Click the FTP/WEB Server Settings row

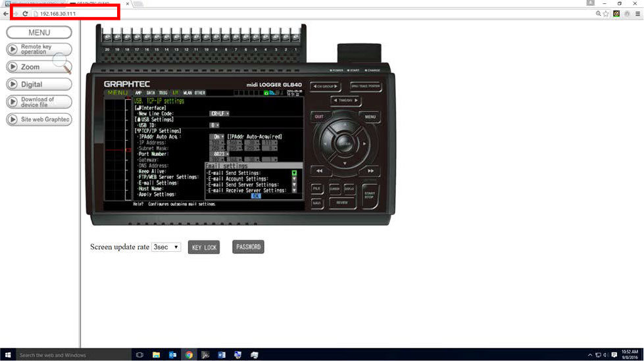(168, 177)
